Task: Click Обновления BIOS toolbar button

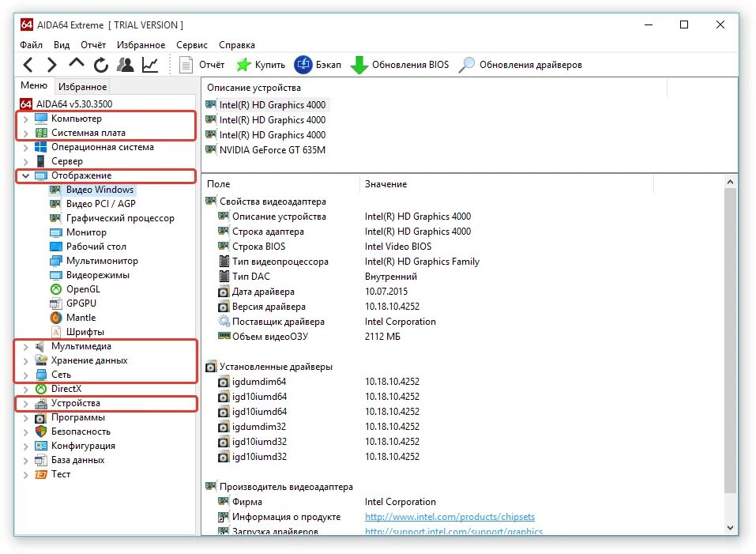Action: coord(400,65)
